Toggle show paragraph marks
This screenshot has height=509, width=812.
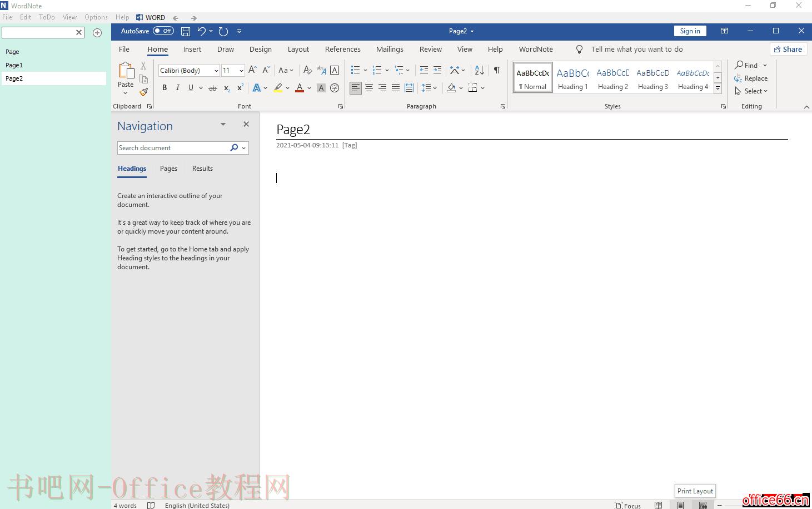[x=497, y=70]
